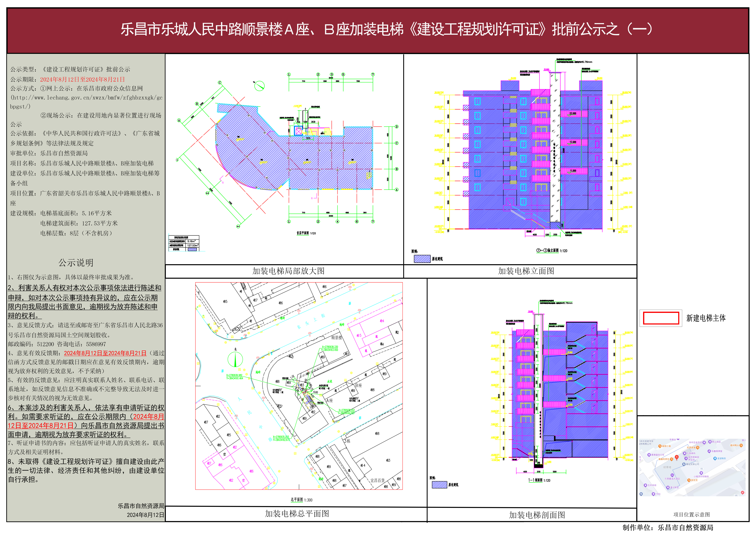Click the 1-1剖面图 1:120 title
756x535 pixels.
[539, 480]
